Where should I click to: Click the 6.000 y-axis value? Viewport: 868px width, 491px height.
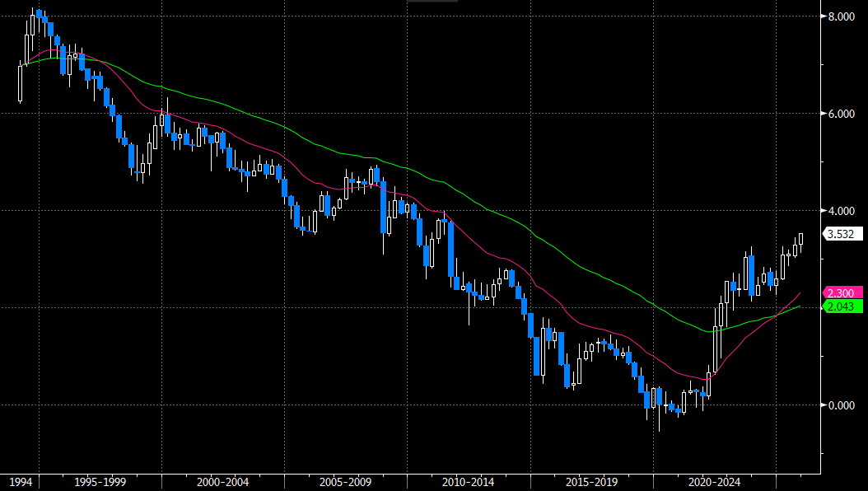click(x=841, y=114)
